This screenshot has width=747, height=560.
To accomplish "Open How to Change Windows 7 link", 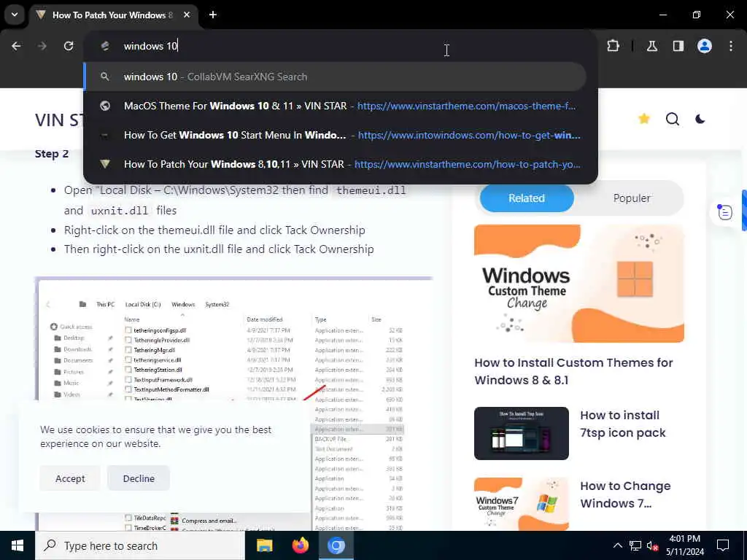I will (x=625, y=495).
